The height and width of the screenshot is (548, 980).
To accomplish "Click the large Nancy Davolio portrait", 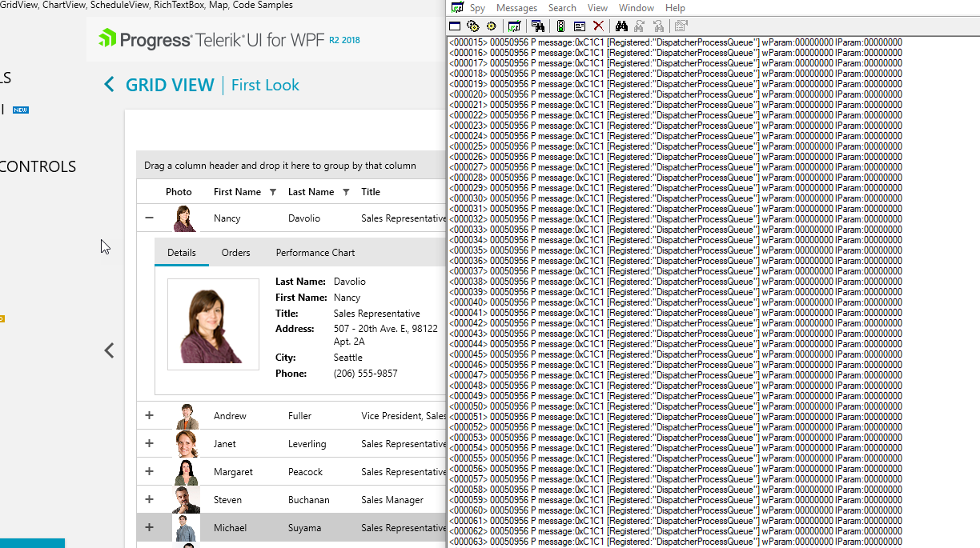I will (x=213, y=324).
